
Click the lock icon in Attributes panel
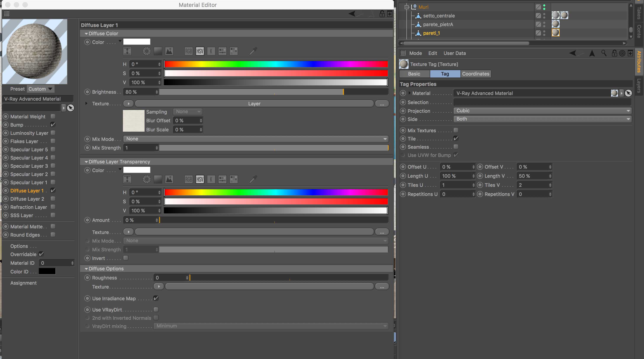click(x=614, y=53)
